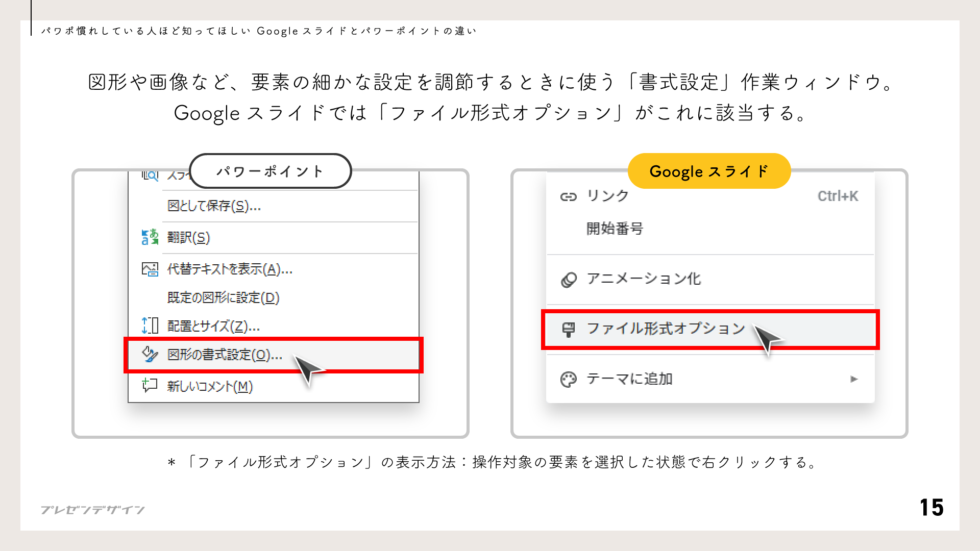The image size is (980, 551).
Task: Click page number 15
Action: pyautogui.click(x=932, y=508)
